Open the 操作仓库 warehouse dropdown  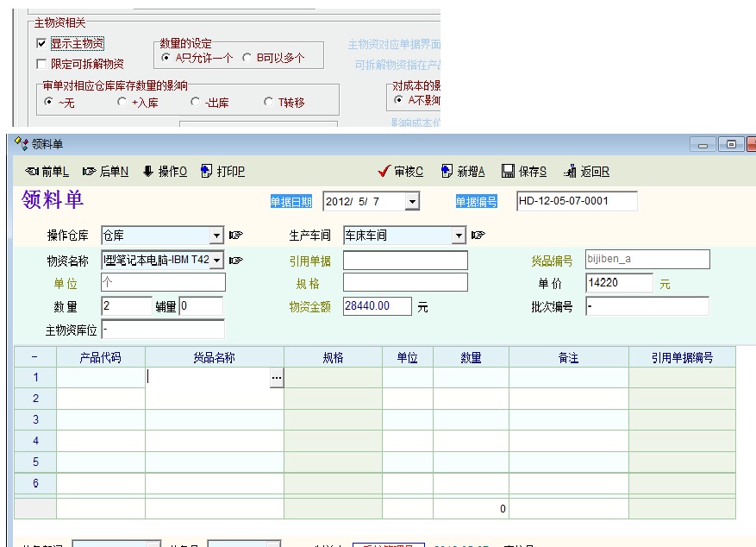point(216,236)
